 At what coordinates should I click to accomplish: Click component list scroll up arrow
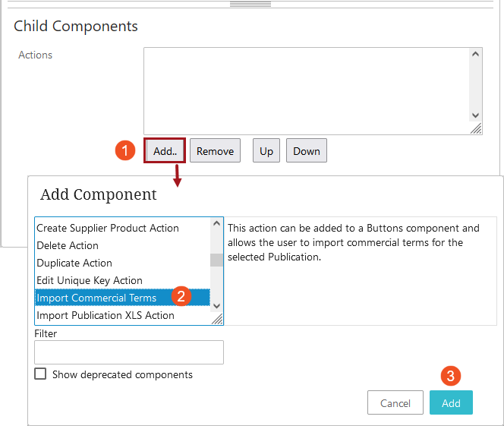tap(216, 223)
